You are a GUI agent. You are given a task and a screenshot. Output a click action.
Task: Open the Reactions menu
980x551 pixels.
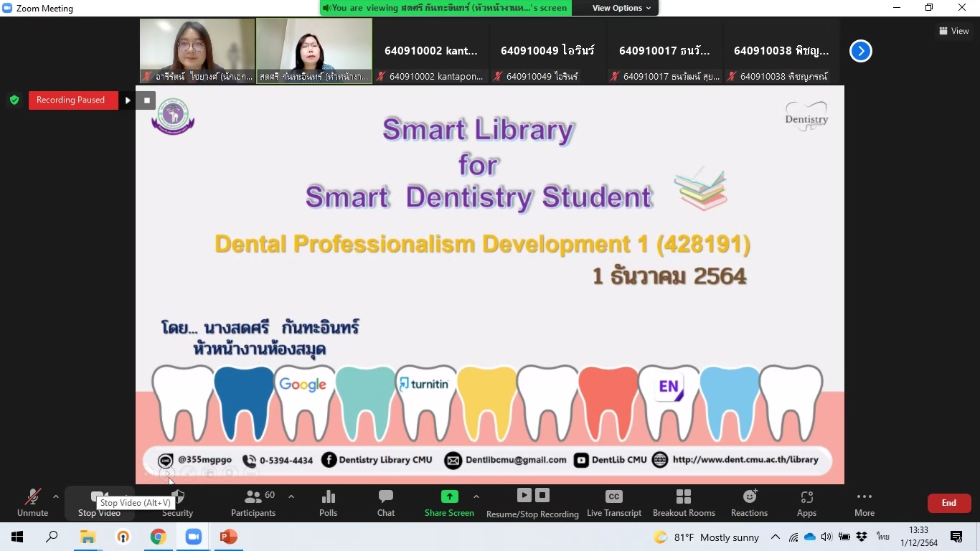[749, 502]
